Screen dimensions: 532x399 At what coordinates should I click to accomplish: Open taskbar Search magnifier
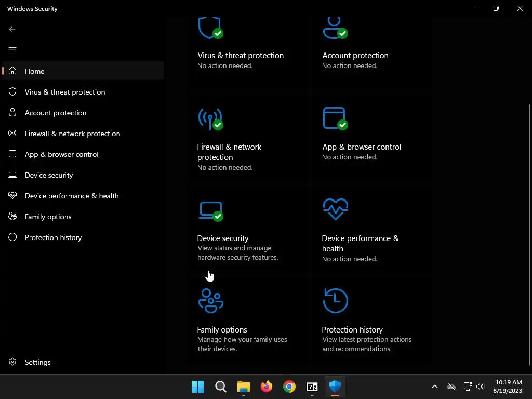tap(220, 387)
